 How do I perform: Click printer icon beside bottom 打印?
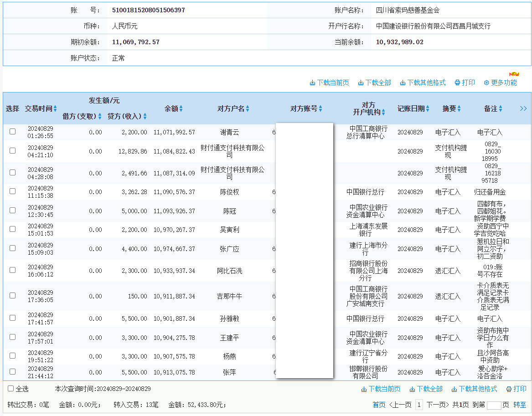pyautogui.click(x=509, y=389)
